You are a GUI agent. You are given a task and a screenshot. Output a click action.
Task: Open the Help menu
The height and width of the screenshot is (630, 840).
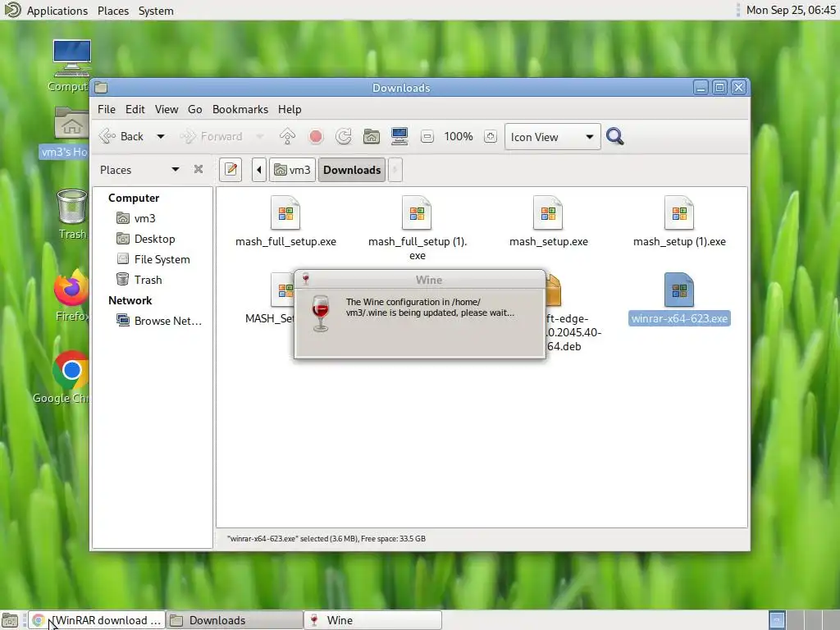click(x=290, y=109)
